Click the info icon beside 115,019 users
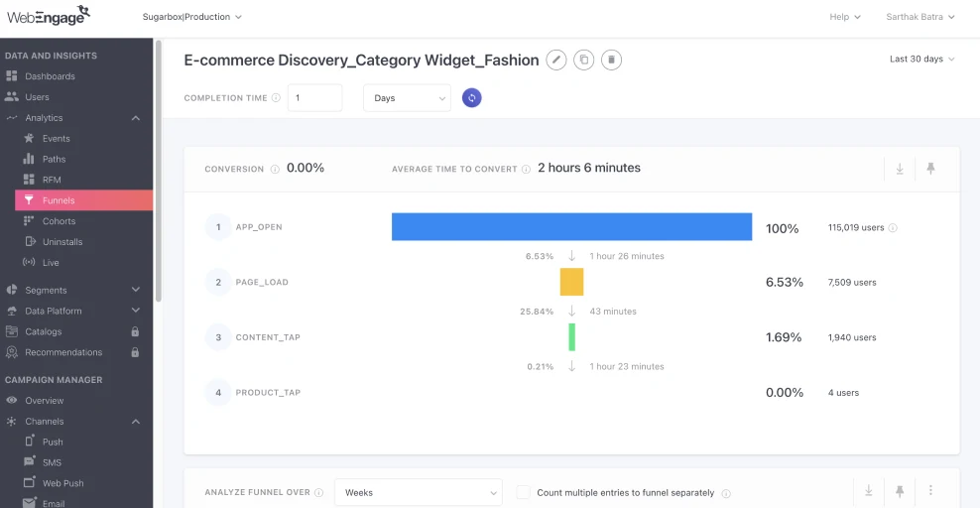 pyautogui.click(x=893, y=228)
